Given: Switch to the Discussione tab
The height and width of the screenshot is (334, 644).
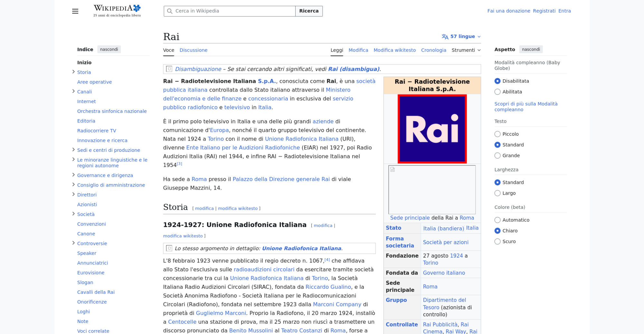Looking at the screenshot, I should 193,50.
